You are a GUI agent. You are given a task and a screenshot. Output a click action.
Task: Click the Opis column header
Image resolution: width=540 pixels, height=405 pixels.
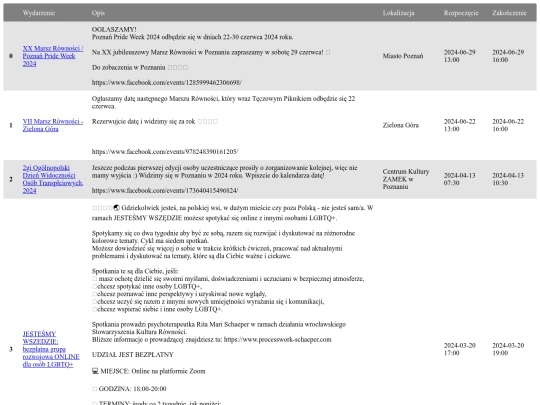click(x=98, y=13)
